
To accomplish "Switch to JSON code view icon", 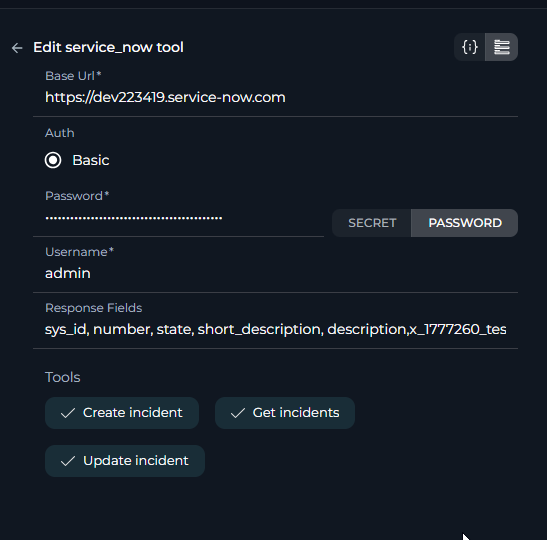I will (470, 47).
